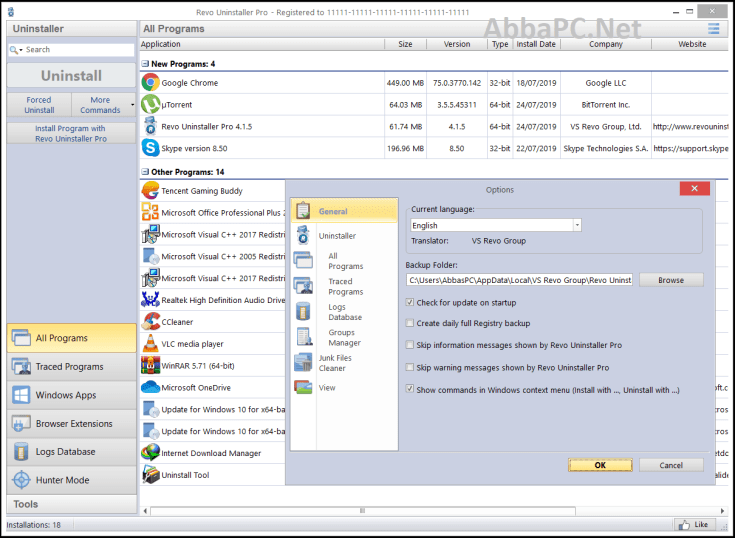
Task: Confirm options with the OK button
Action: click(x=600, y=465)
